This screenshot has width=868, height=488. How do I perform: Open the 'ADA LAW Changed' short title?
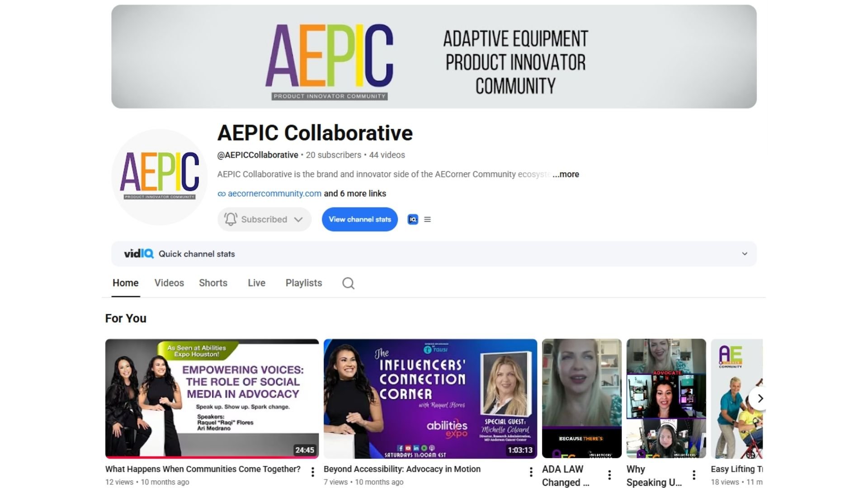coord(566,476)
